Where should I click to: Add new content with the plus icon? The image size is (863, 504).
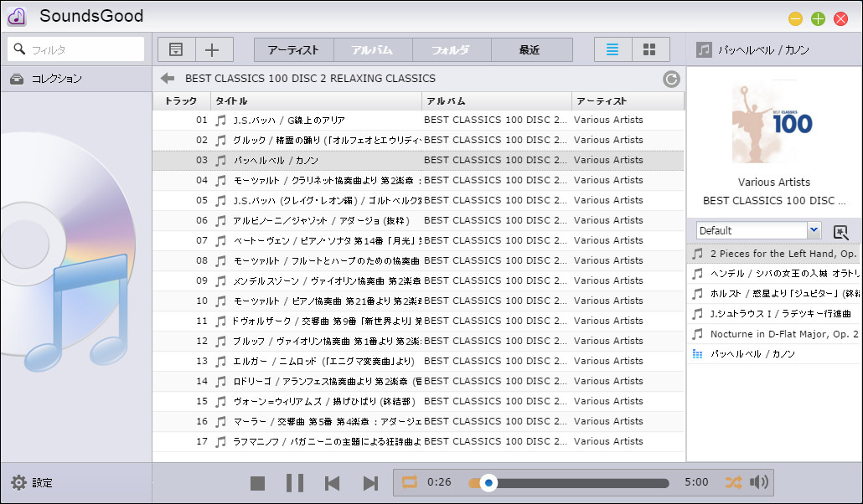pos(212,49)
